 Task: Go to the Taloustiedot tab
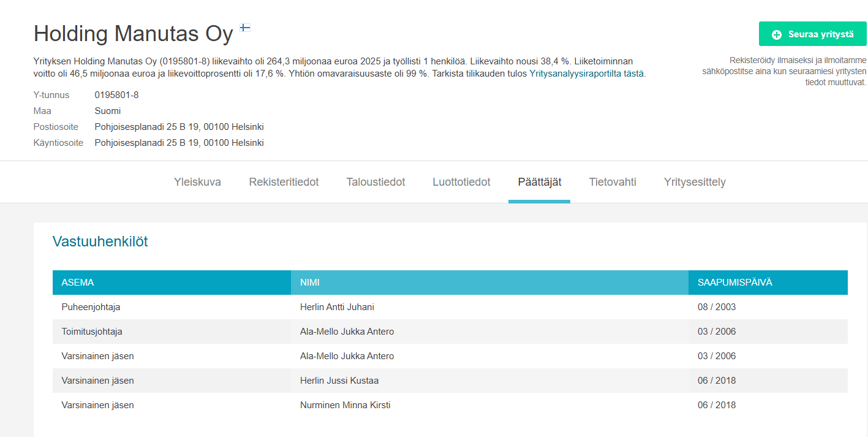(376, 182)
